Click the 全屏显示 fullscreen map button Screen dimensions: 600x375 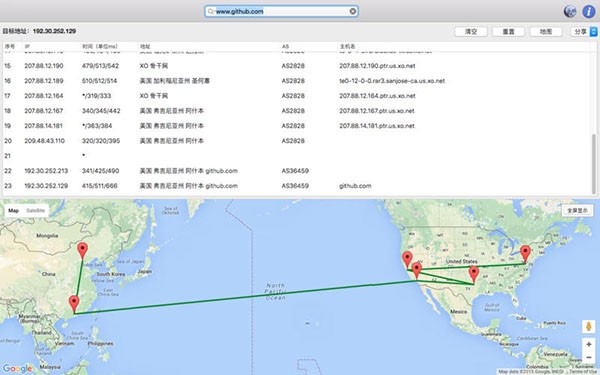577,210
